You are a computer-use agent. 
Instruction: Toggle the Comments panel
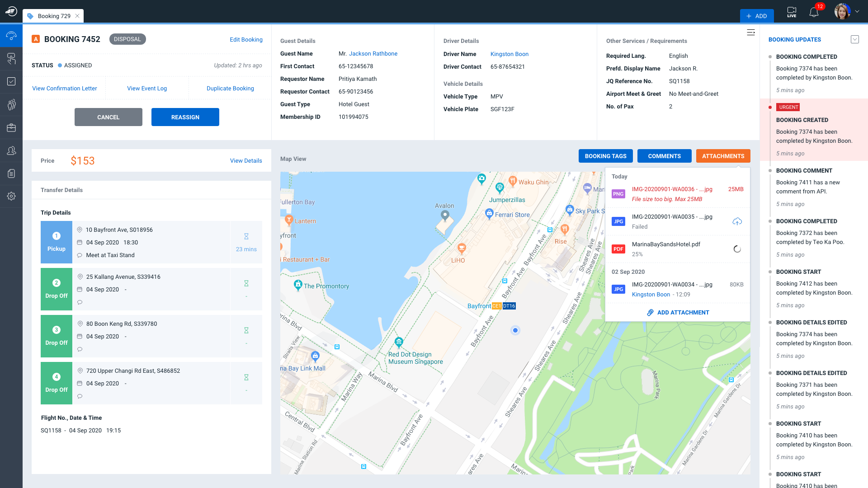tap(664, 156)
